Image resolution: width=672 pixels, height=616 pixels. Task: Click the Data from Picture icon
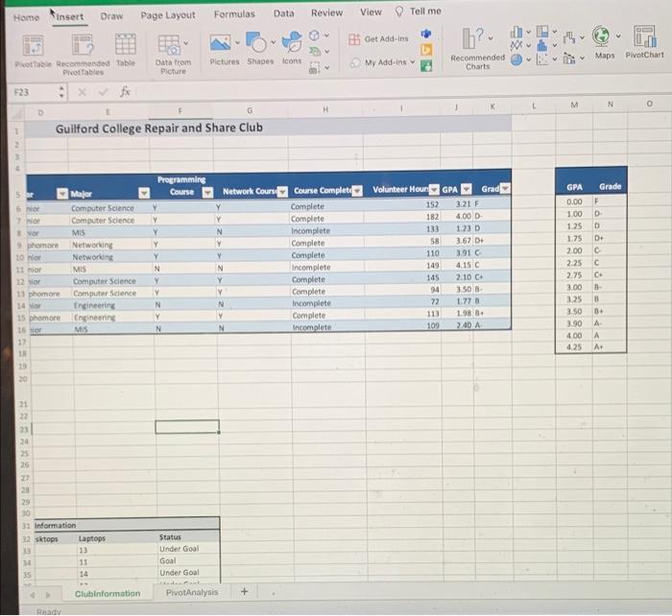coord(169,45)
